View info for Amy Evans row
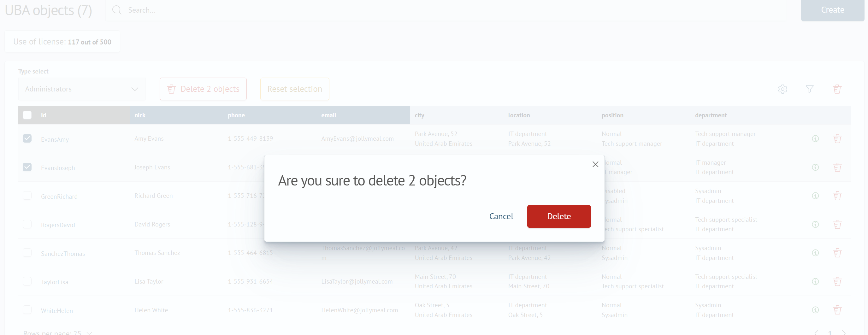 [815, 139]
